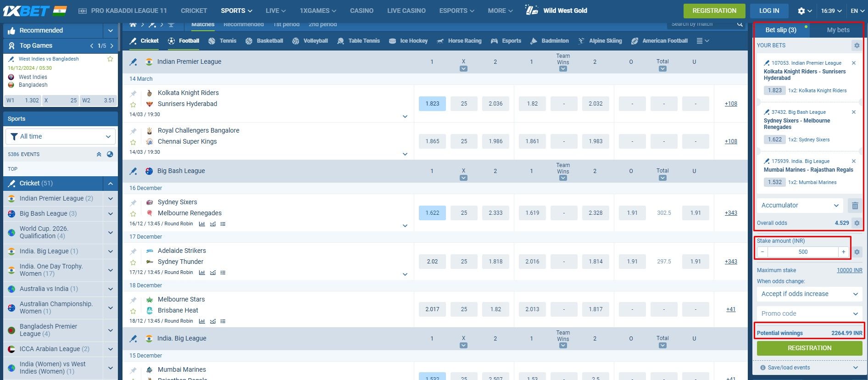Open the Accumulator bet type dropdown
868x380 pixels.
pyautogui.click(x=800, y=206)
